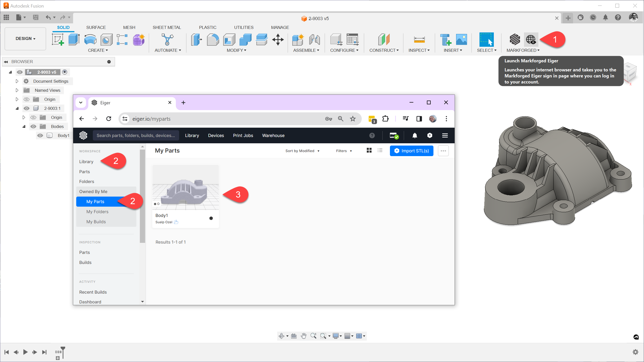Viewport: 644px width, 362px height.
Task: Click the Import STL(s) button
Action: (411, 151)
